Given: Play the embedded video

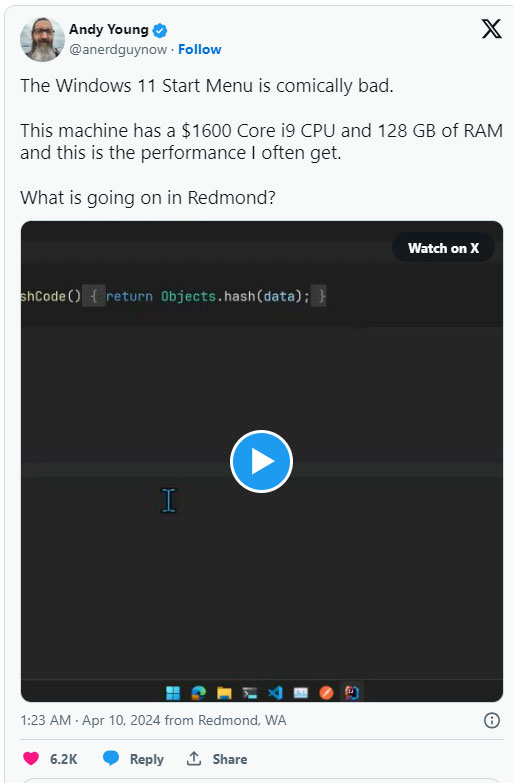Looking at the screenshot, I should (x=261, y=461).
